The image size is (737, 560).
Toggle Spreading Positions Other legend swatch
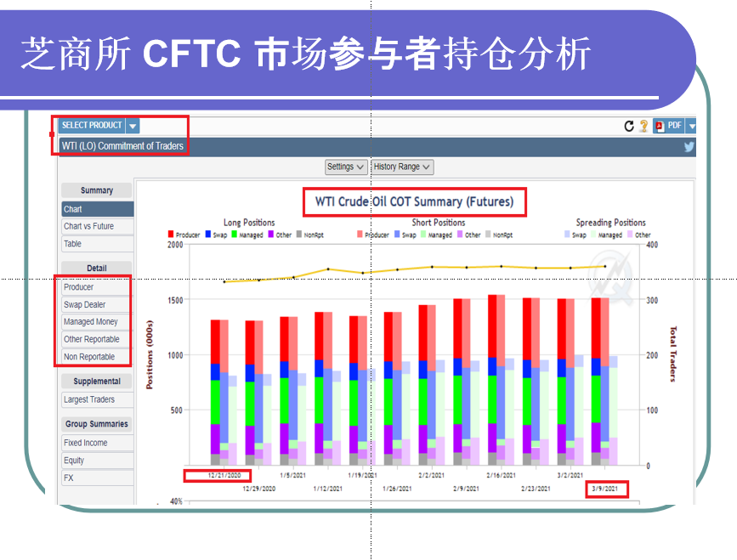click(630, 234)
